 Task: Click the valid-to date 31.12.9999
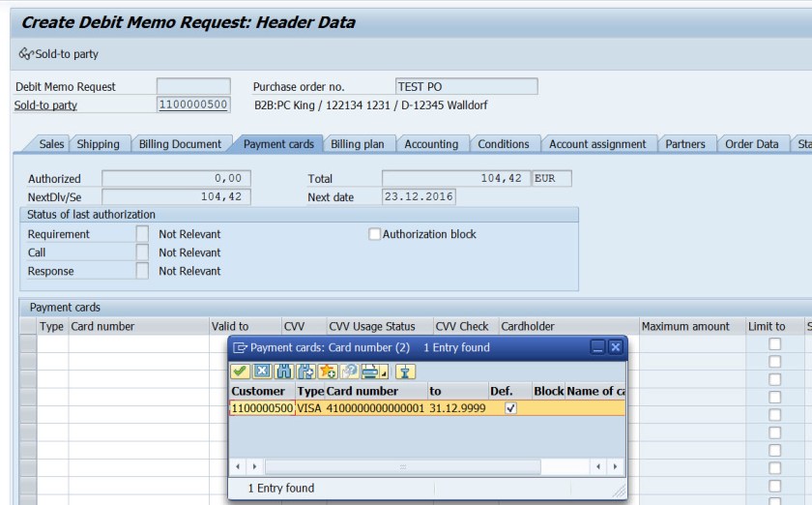(458, 408)
